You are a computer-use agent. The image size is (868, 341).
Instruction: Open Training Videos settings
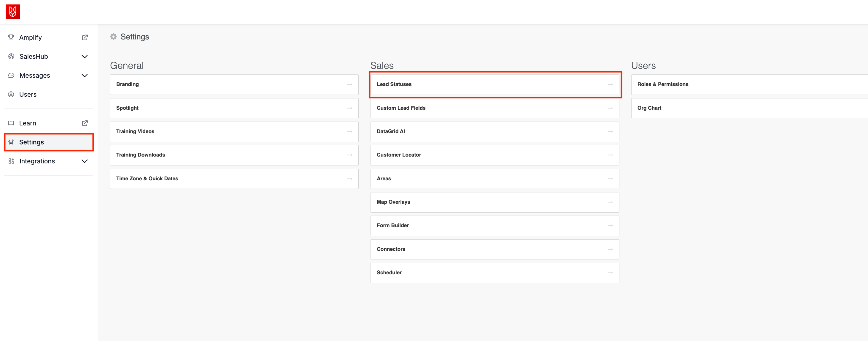(234, 131)
